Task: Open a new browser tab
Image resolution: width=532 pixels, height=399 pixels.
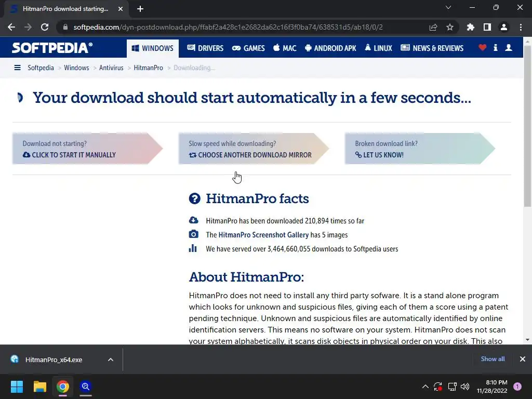Action: (140, 9)
